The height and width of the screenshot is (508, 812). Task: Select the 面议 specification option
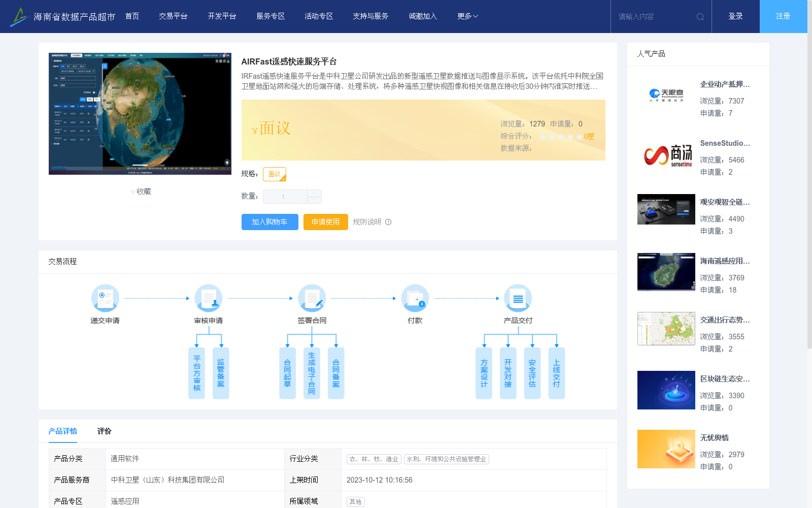tap(275, 174)
